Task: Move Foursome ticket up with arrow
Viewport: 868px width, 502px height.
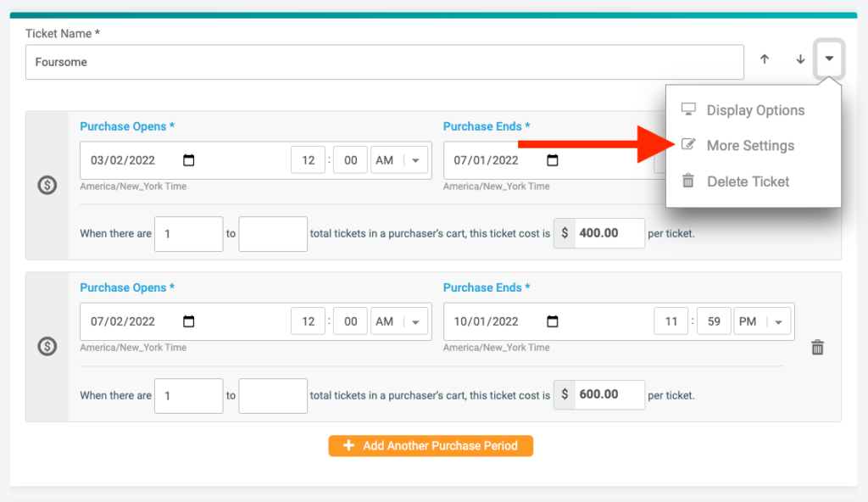Action: click(765, 59)
